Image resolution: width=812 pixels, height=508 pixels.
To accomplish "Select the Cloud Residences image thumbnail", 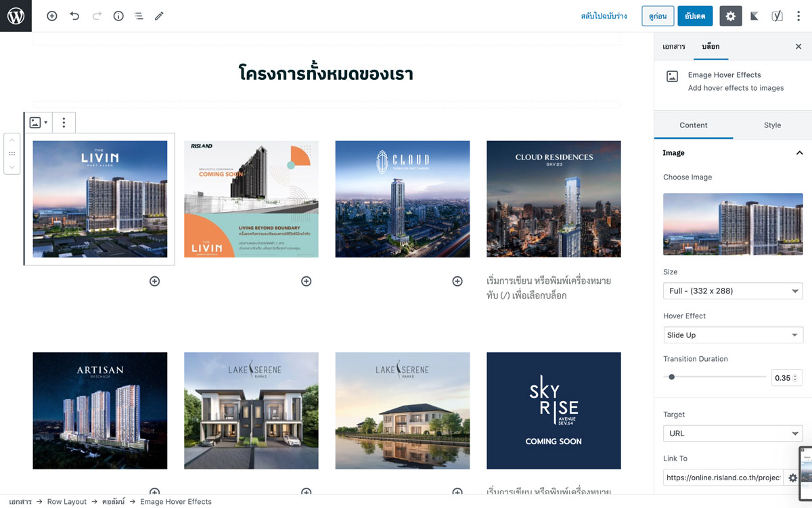I will [554, 199].
